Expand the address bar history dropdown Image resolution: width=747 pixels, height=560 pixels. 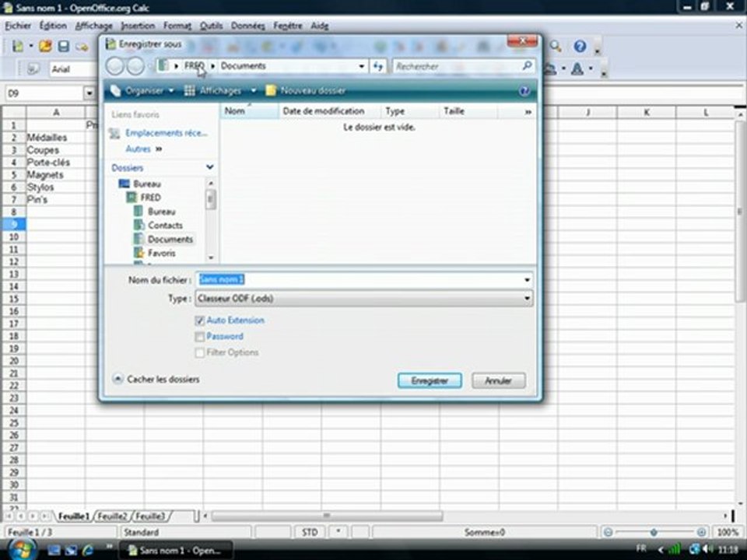362,66
